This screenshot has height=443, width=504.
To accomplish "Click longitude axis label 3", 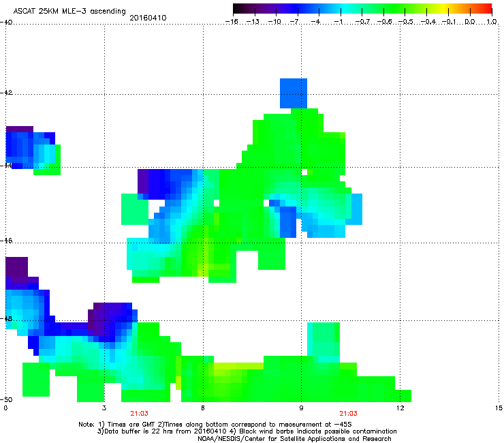I will (x=104, y=408).
